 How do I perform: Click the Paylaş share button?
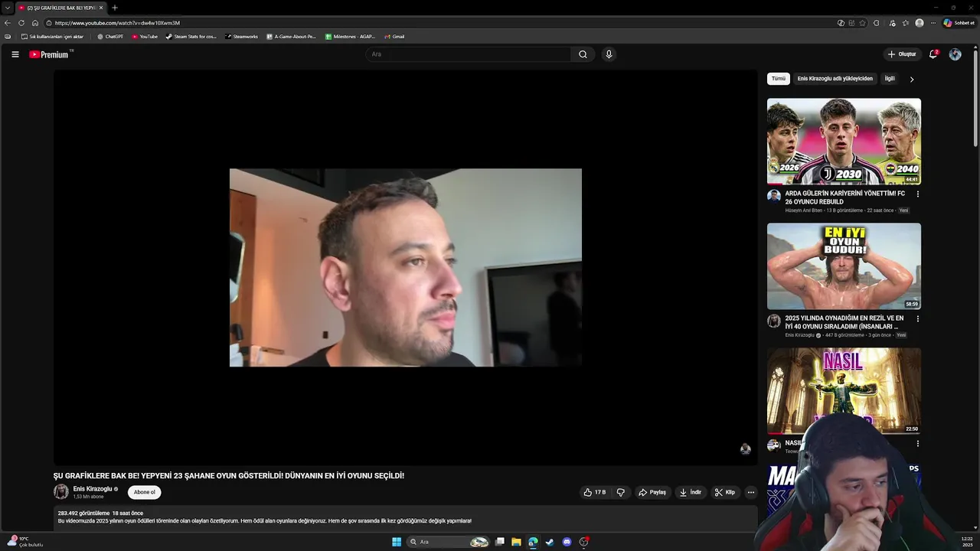pos(652,492)
